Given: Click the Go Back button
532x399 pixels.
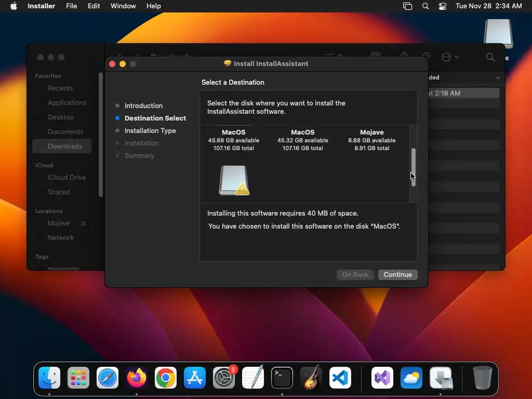Looking at the screenshot, I should pos(355,274).
